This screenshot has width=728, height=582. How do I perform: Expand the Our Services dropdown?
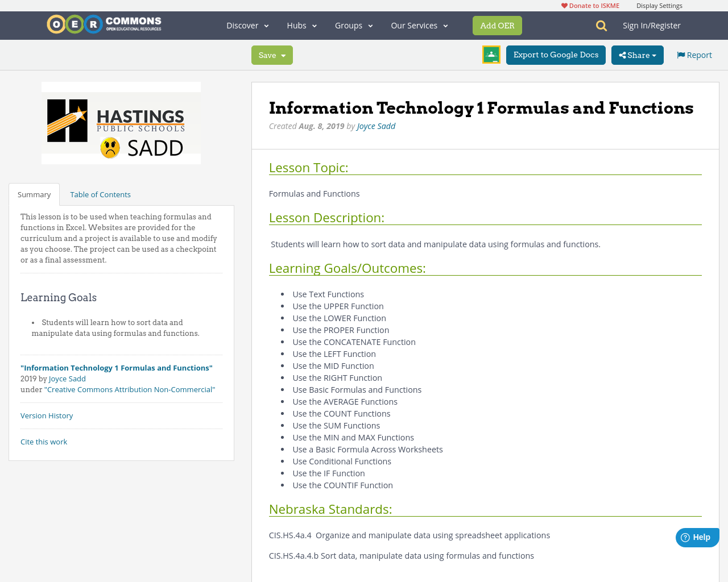pyautogui.click(x=419, y=24)
